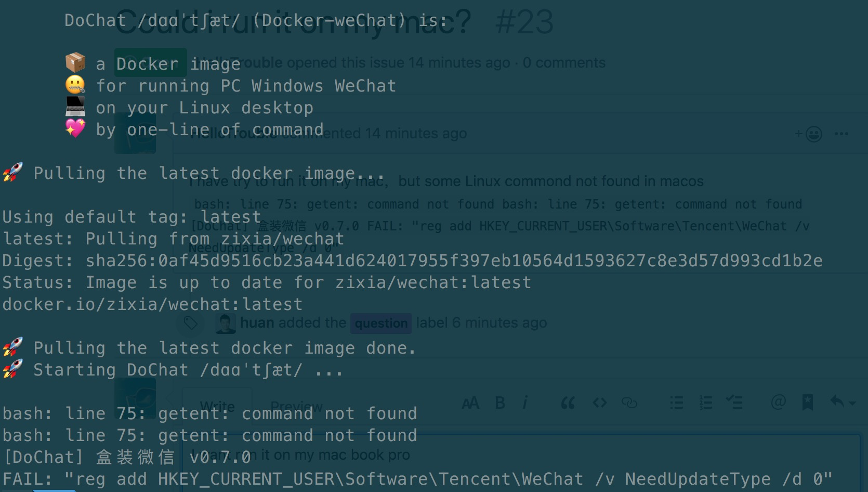
Task: Add a bulleted list to the comment
Action: (676, 402)
